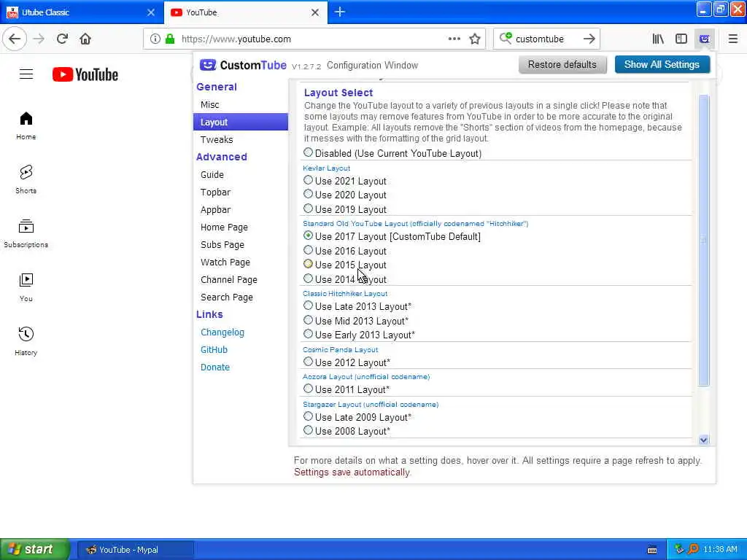
Task: Open site information icon in address bar
Action: [x=155, y=39]
